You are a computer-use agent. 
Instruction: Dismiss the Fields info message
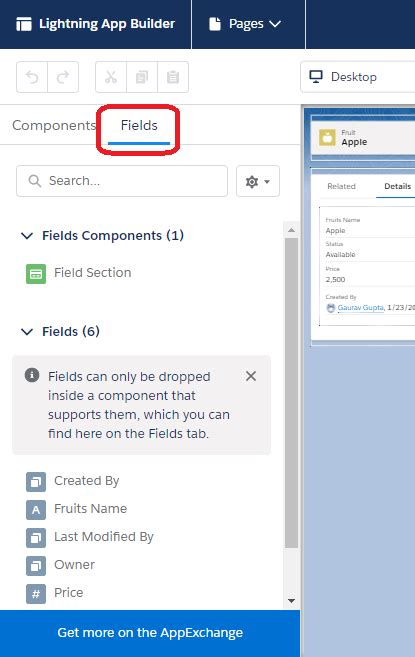(251, 376)
